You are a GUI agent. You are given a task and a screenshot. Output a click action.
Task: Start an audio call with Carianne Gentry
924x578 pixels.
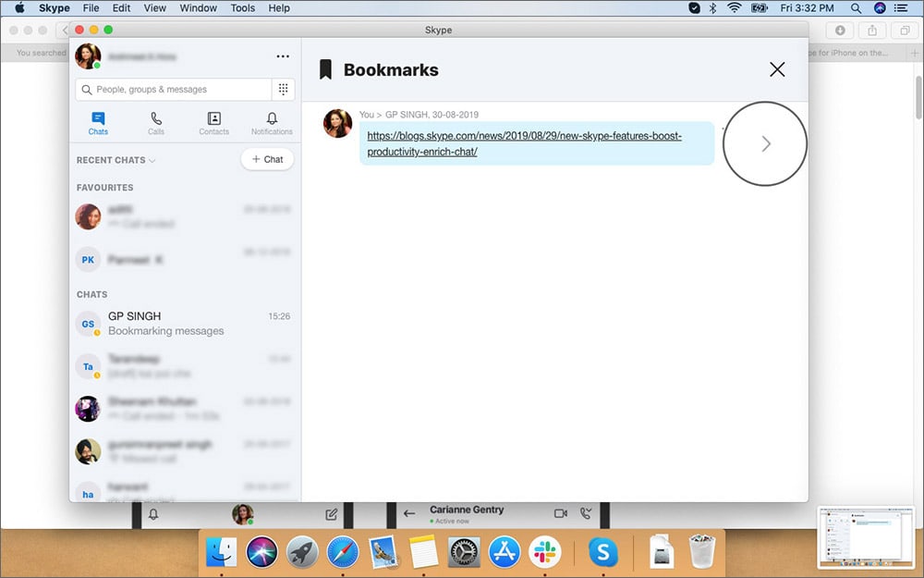[x=586, y=511]
